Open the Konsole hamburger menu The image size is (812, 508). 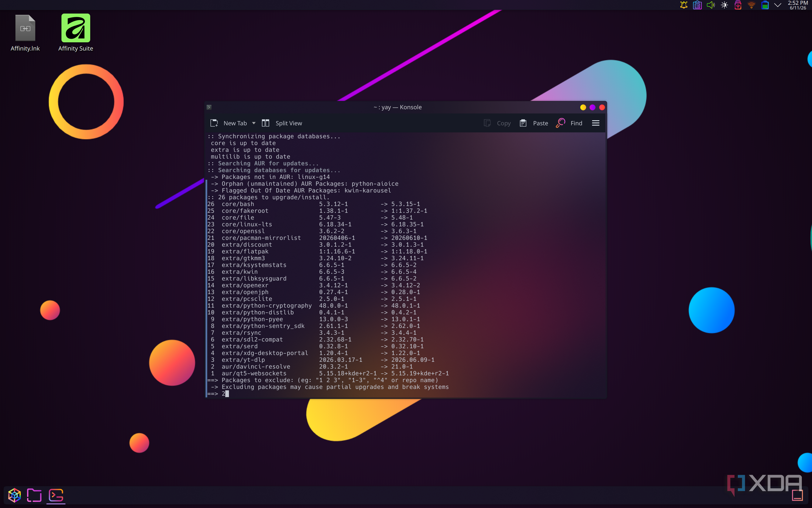pyautogui.click(x=595, y=123)
